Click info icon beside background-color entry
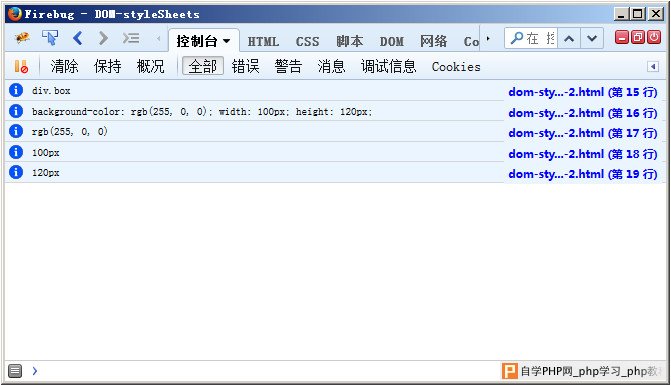The image size is (671, 385). click(16, 111)
